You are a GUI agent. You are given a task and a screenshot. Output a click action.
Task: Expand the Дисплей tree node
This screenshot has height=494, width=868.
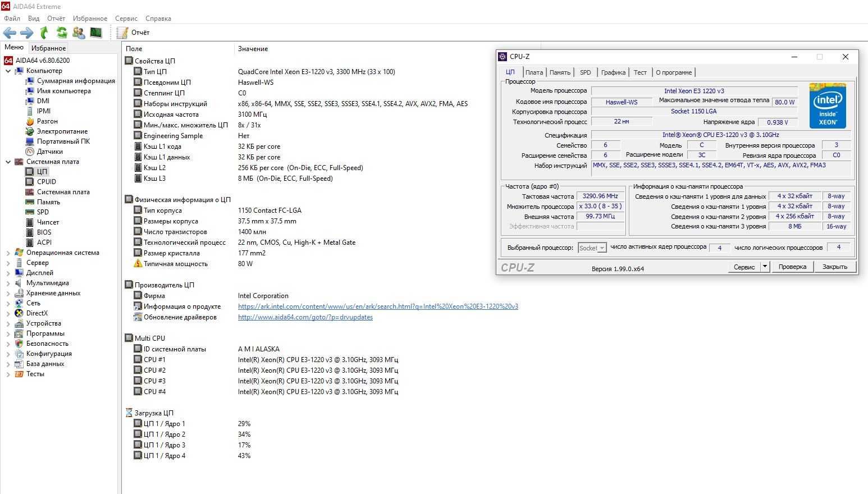coord(8,273)
